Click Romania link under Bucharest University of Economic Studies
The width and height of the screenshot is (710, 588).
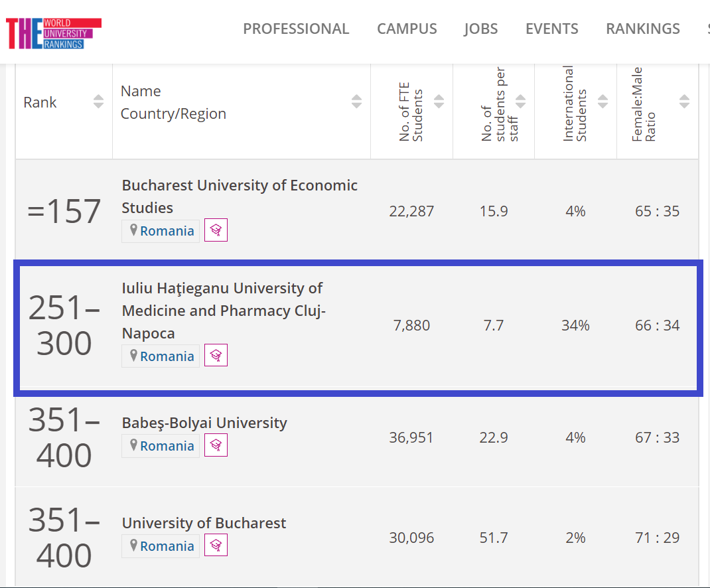pos(167,231)
